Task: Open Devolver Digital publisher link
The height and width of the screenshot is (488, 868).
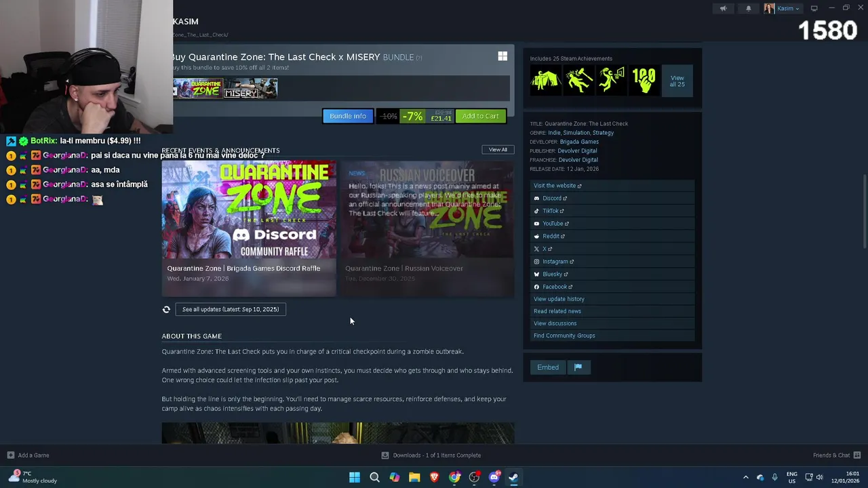Action: pos(577,150)
